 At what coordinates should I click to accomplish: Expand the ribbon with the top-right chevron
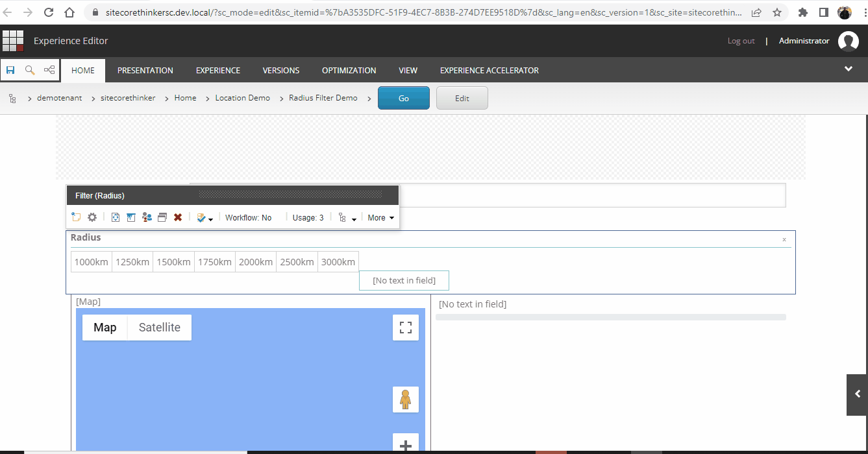[849, 69]
